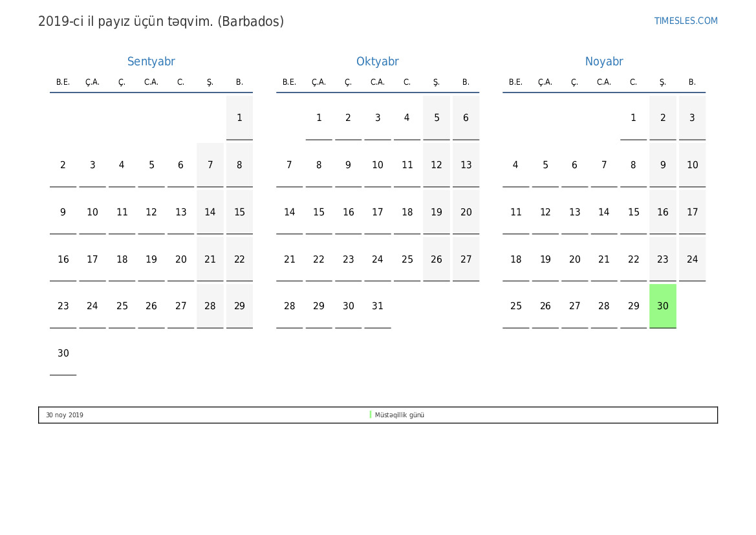Select 6 October Sunday cell
This screenshot has width=756, height=535.
(466, 118)
